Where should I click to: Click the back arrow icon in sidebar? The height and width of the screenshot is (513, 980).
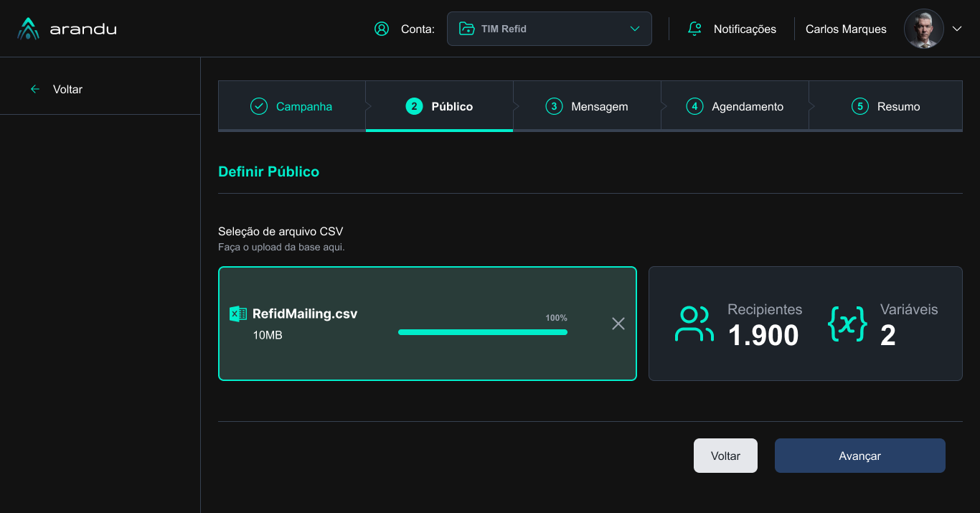(x=35, y=89)
